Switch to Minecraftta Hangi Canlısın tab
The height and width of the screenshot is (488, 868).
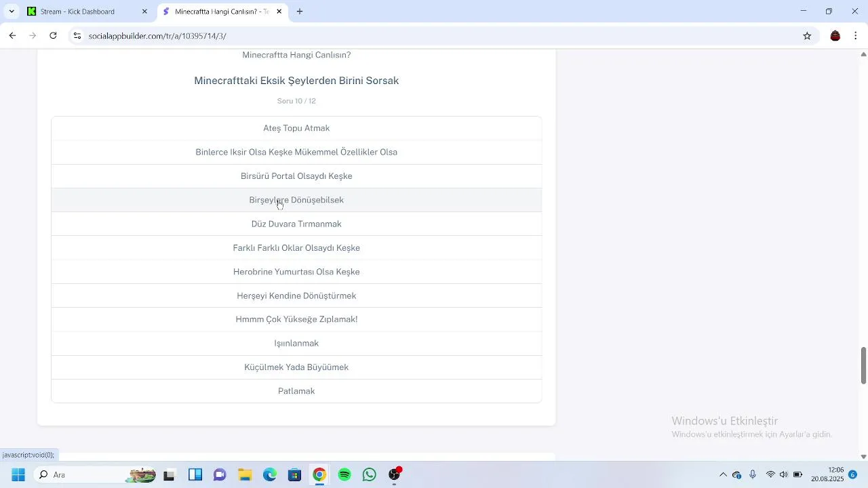coord(221,12)
